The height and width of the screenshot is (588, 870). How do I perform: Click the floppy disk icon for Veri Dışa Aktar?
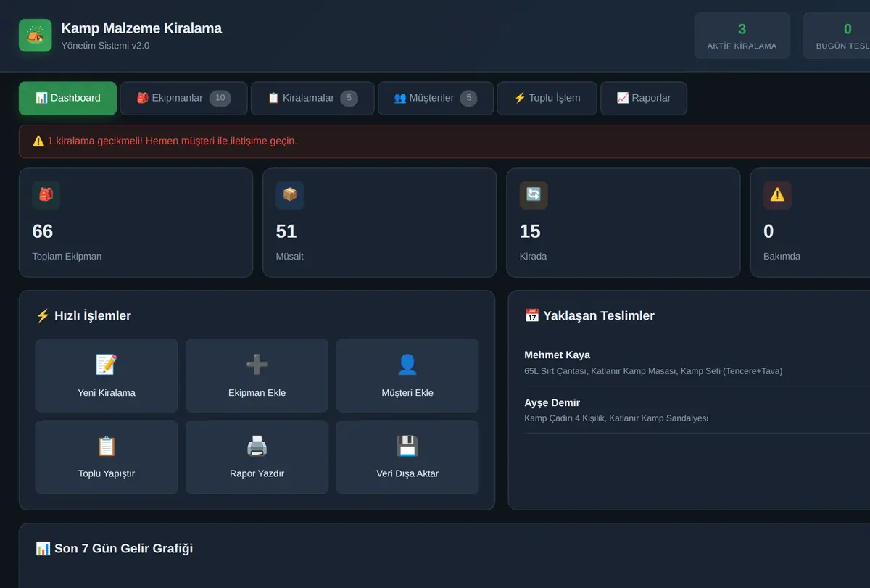click(407, 446)
